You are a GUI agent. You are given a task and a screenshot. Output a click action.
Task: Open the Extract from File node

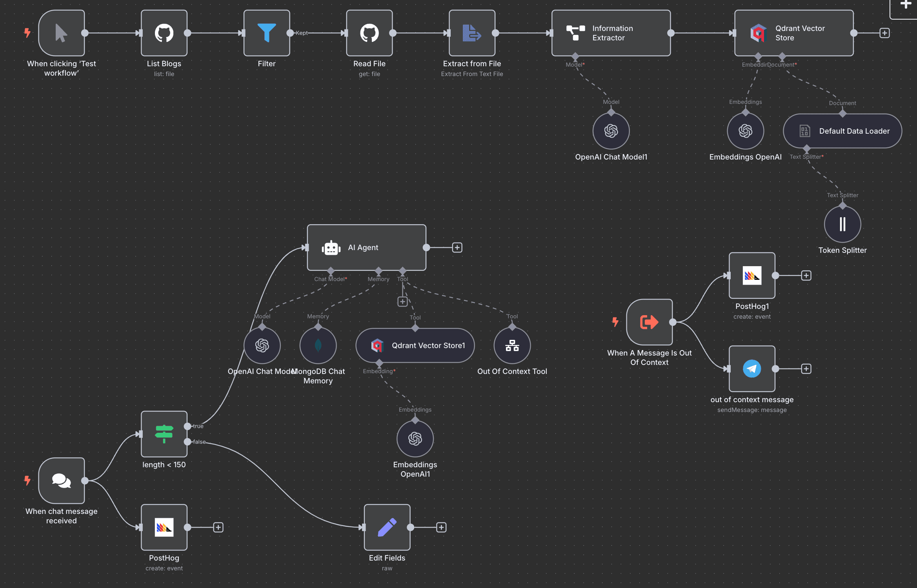472,33
